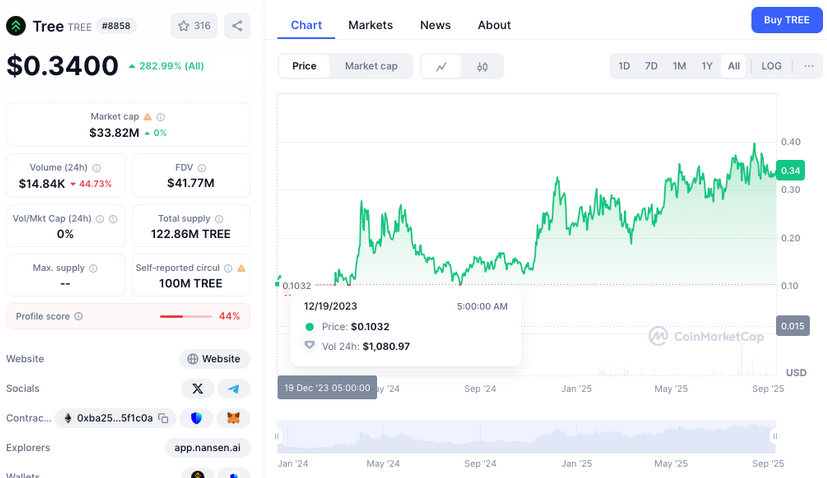827x478 pixels.
Task: Open the app.nansen.ai explorer link
Action: pyautogui.click(x=207, y=448)
